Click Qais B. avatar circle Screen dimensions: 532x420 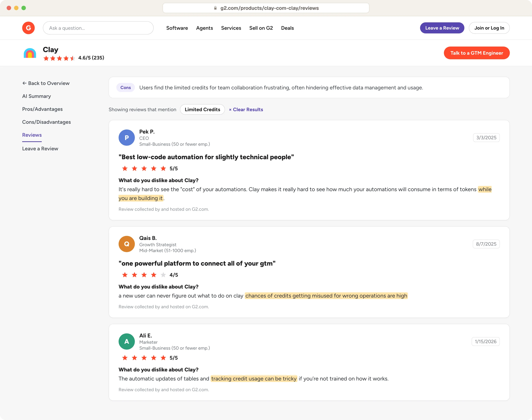[x=126, y=244]
